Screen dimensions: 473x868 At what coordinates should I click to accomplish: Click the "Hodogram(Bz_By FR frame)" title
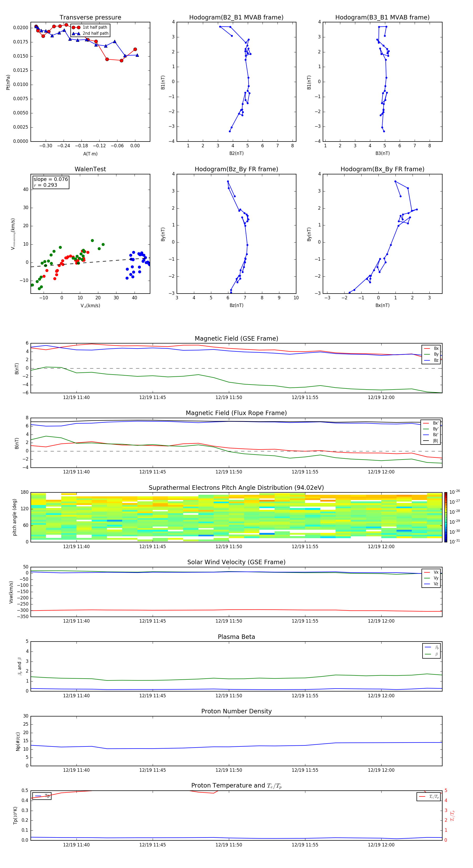point(236,169)
